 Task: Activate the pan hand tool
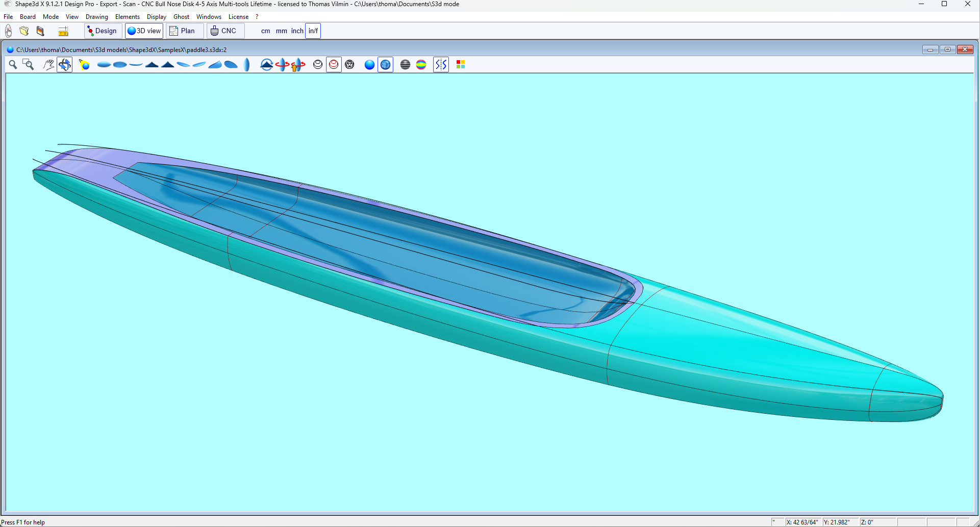click(x=48, y=64)
